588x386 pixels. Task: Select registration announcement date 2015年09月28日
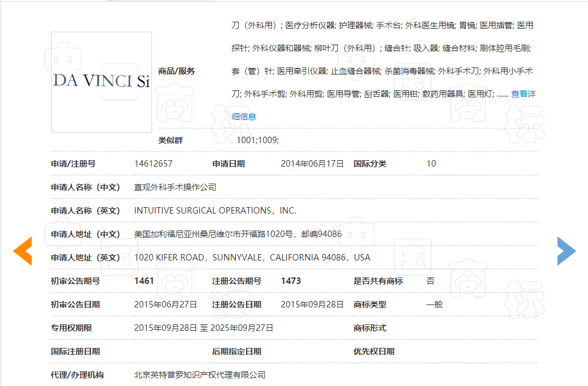click(x=312, y=304)
